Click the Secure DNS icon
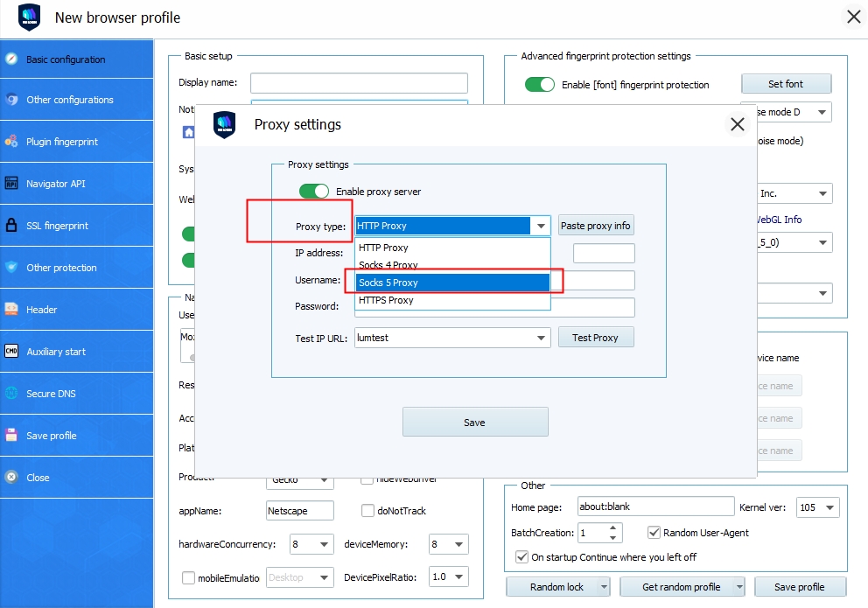The image size is (868, 608). click(11, 394)
